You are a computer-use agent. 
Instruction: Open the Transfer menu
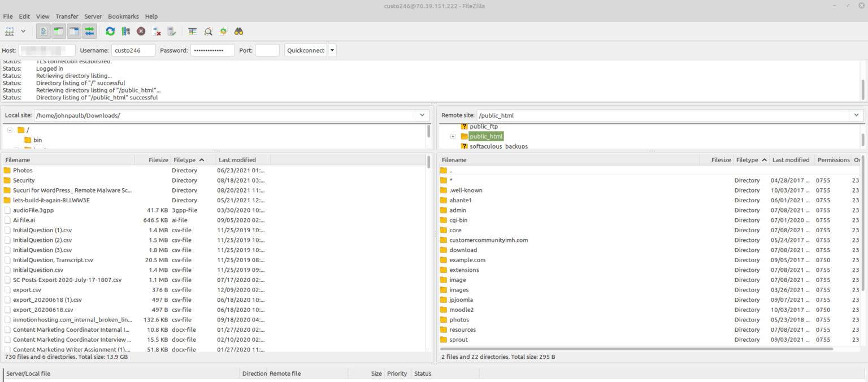[66, 16]
